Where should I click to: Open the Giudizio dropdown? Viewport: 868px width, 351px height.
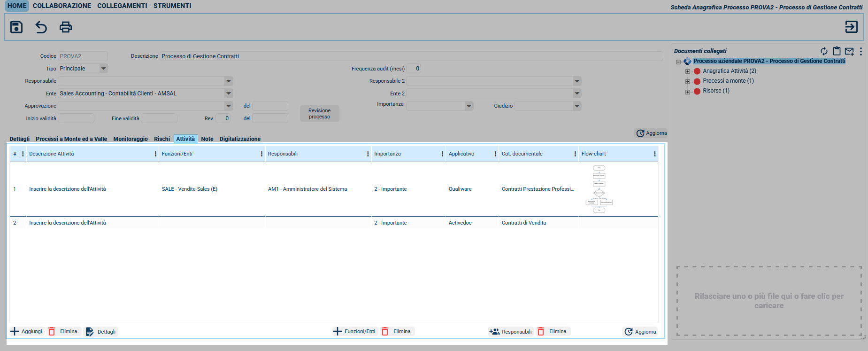tap(576, 106)
